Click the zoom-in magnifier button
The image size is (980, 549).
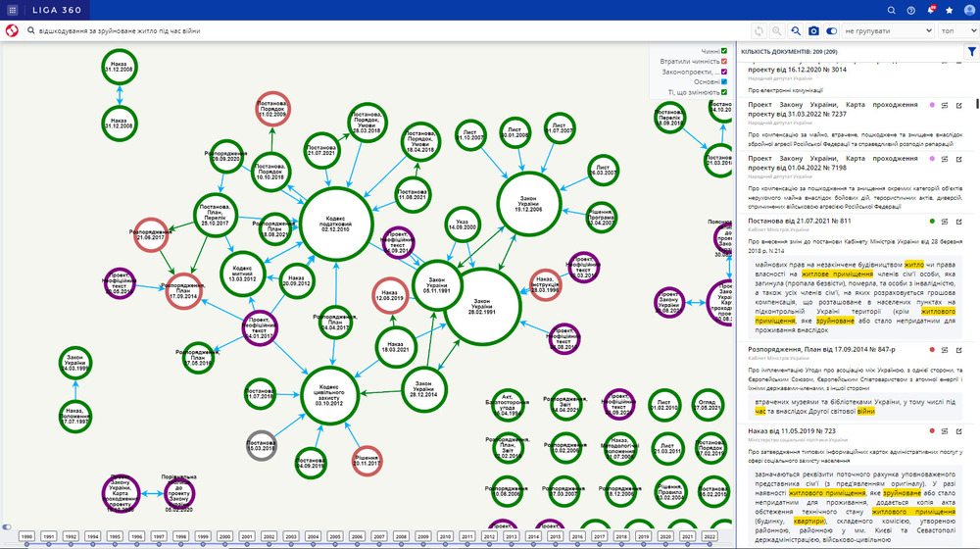coord(777,30)
